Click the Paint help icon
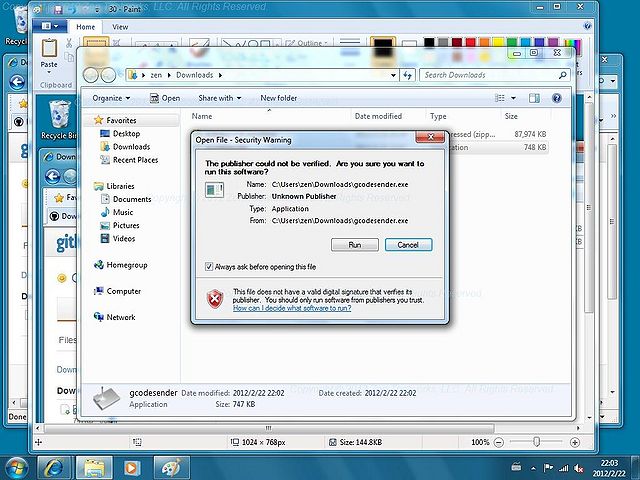The width and height of the screenshot is (640, 480). pos(587,26)
